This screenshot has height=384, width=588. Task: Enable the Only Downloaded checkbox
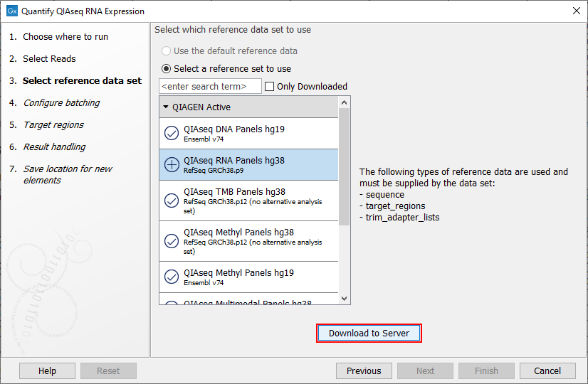point(270,87)
